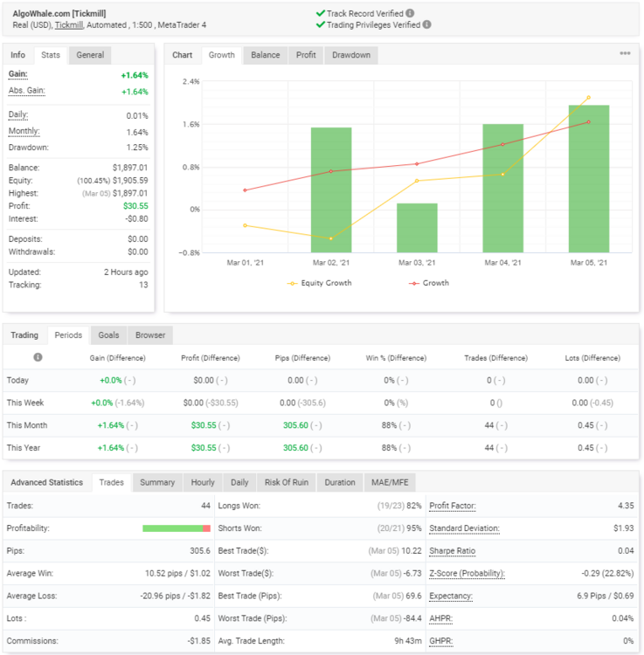Click the Pips (Difference) column header

point(302,358)
